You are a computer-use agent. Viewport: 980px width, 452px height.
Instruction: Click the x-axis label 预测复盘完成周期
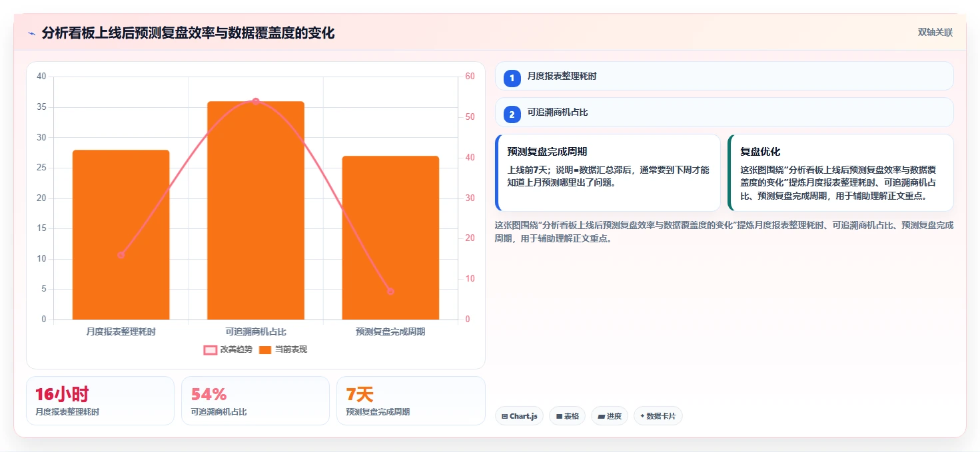[x=390, y=332]
